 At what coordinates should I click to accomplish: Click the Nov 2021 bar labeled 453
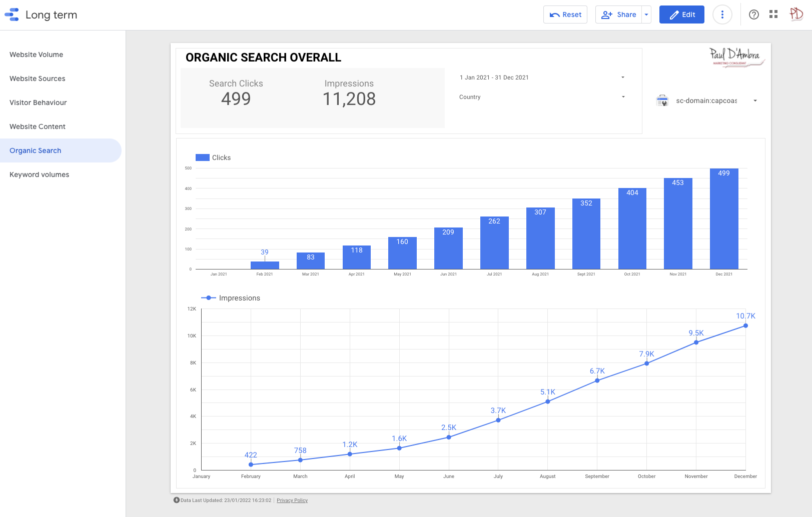678,223
